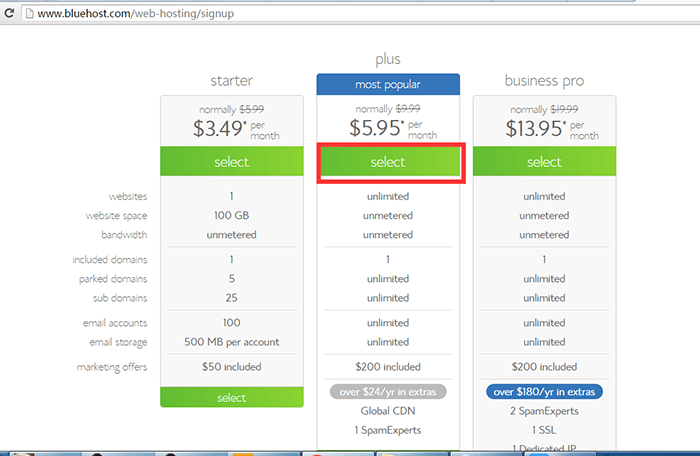Select the business pro plan
The width and height of the screenshot is (700, 456).
click(x=544, y=161)
